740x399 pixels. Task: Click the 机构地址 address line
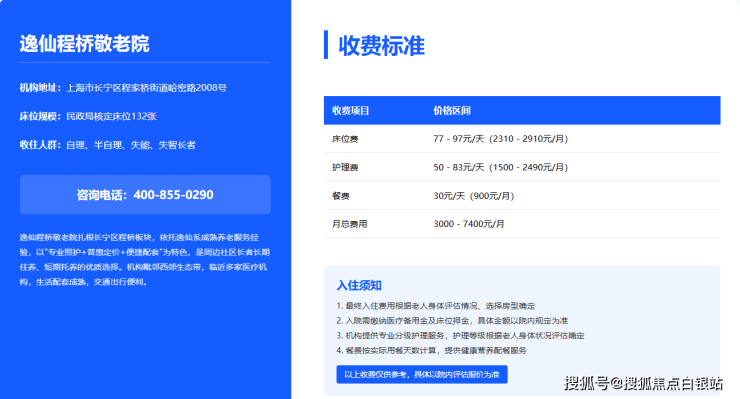coord(123,88)
